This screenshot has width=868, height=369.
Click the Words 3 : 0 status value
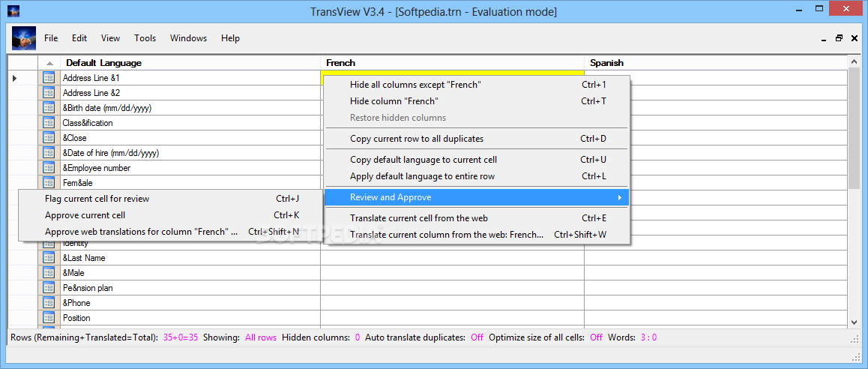pyautogui.click(x=649, y=337)
